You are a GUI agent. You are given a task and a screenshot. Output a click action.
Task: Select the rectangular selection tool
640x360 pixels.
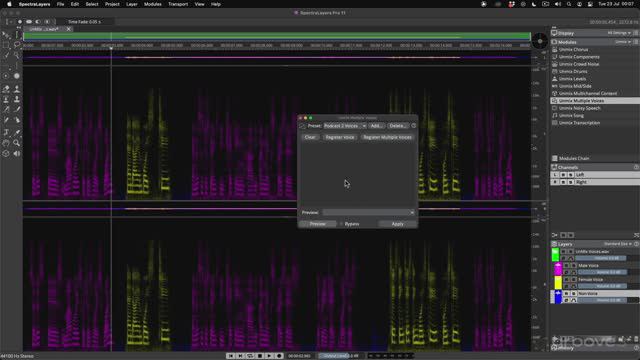(x=6, y=45)
